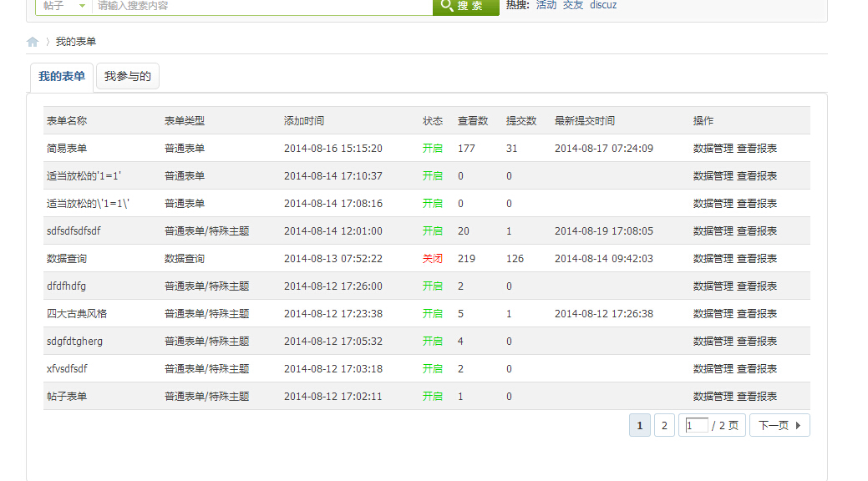
Task: Click the 活动 hot search link
Action: (x=546, y=4)
